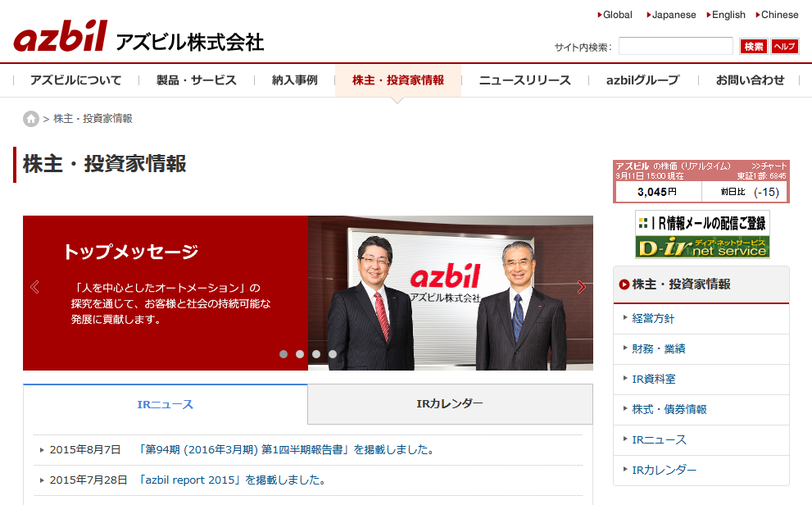Viewport: 812px width, 505px height.
Task: Open IR資料室 in sidebar
Action: [x=654, y=379]
